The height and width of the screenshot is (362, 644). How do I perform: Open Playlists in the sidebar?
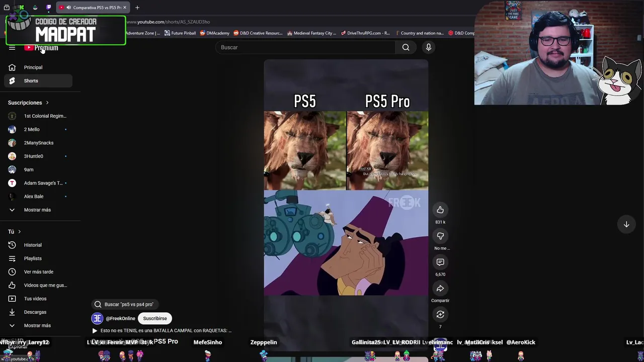[x=38, y=258]
